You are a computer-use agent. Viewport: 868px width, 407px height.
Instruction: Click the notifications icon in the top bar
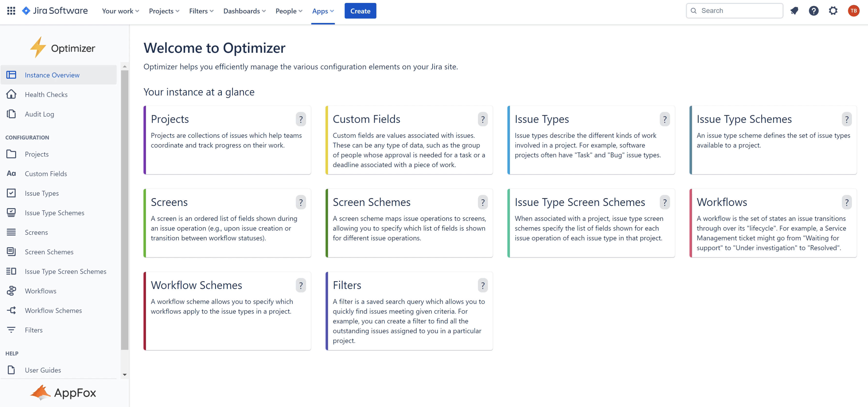794,11
